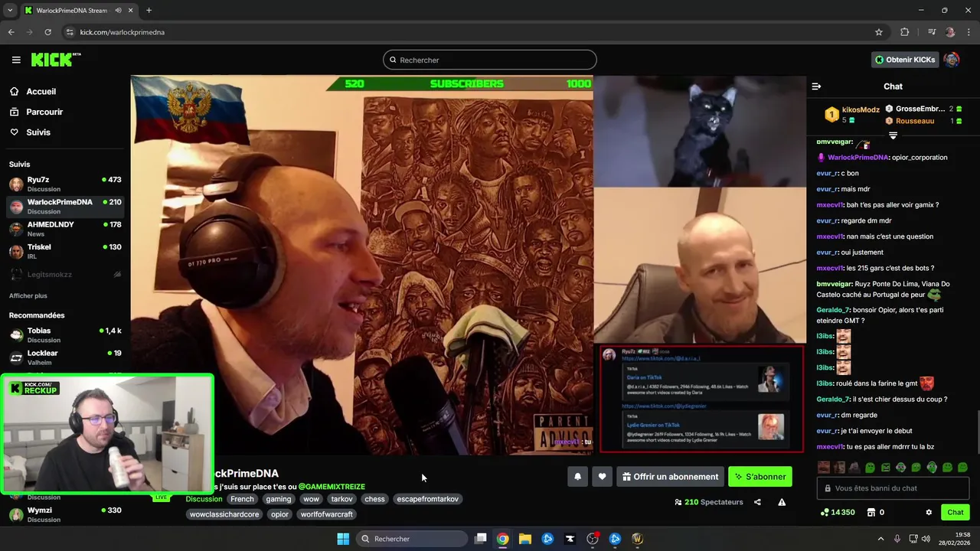This screenshot has height=551, width=980.
Task: Open the hamburger menu beside the Kick logo
Action: pos(16,60)
